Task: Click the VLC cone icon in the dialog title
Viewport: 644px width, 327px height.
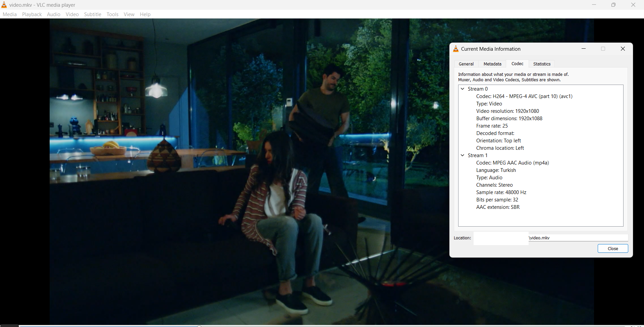Action: [x=456, y=49]
